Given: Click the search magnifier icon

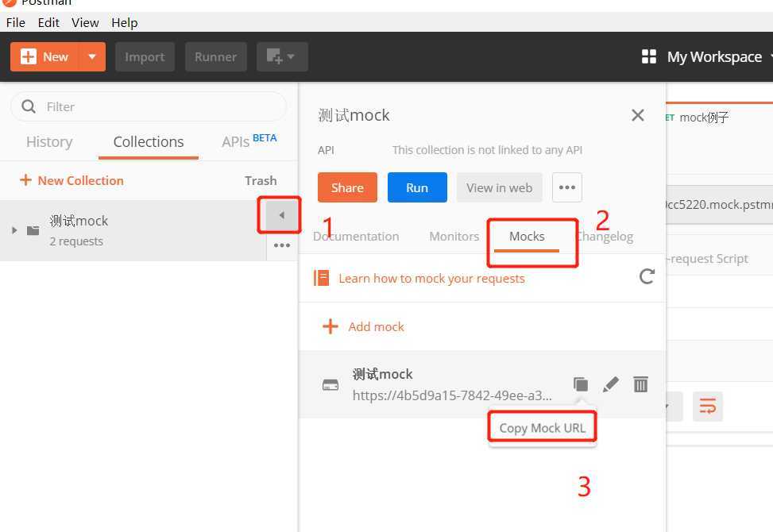Looking at the screenshot, I should coord(29,106).
